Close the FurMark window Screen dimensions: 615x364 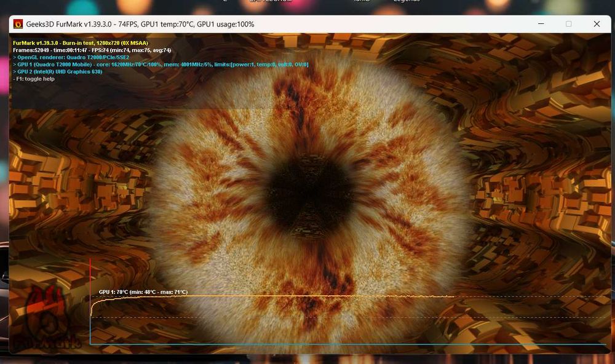click(597, 24)
